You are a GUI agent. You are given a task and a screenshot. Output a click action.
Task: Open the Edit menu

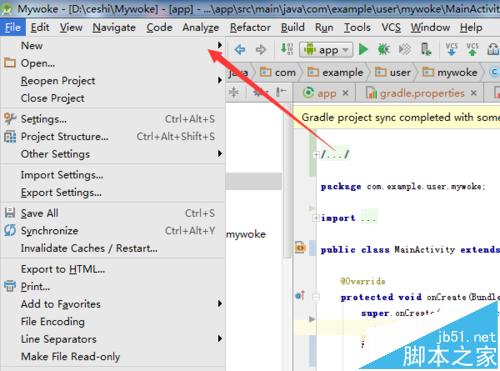[40, 27]
